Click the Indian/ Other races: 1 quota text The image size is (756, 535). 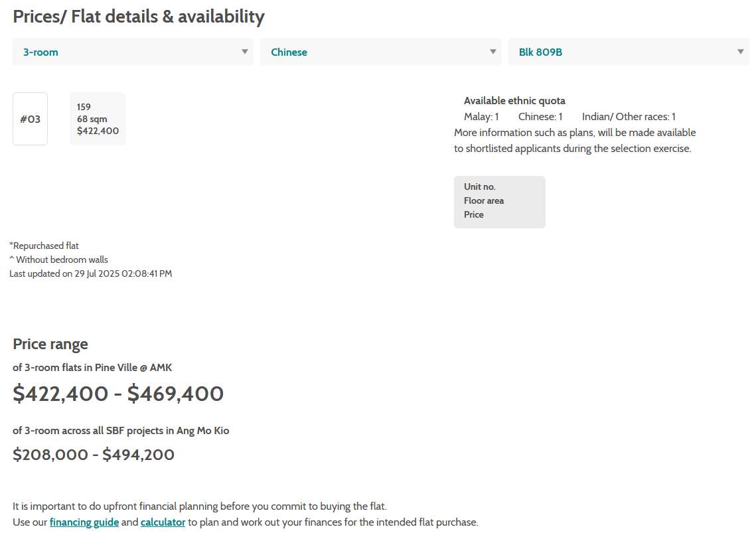[x=629, y=117]
